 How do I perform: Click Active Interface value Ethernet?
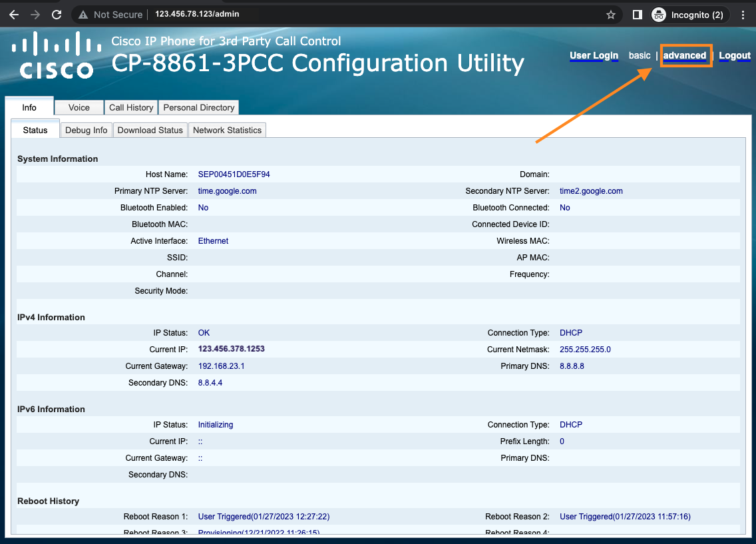[213, 240]
